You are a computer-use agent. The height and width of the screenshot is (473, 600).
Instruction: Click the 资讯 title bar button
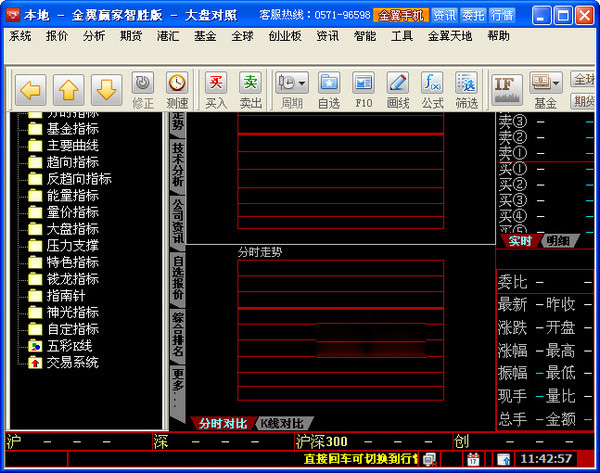point(445,16)
